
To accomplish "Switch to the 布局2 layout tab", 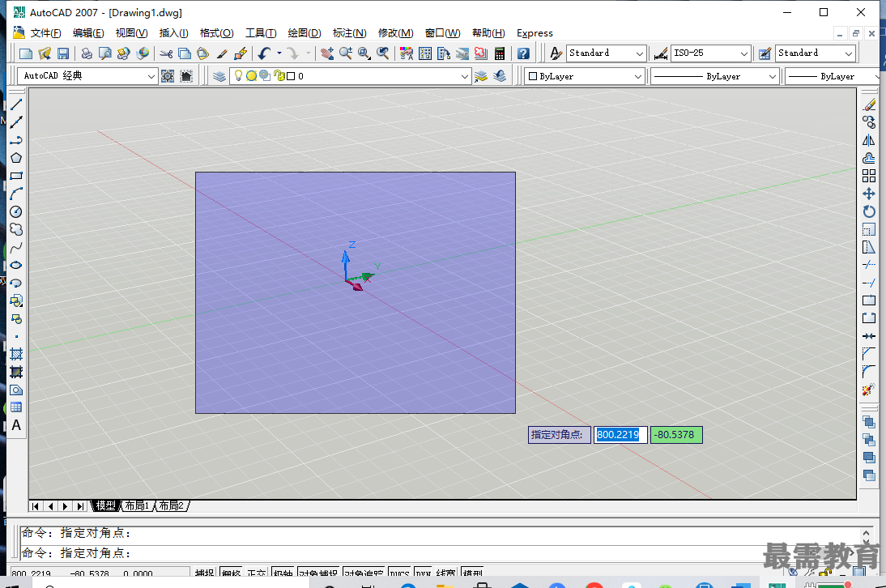I will click(171, 505).
